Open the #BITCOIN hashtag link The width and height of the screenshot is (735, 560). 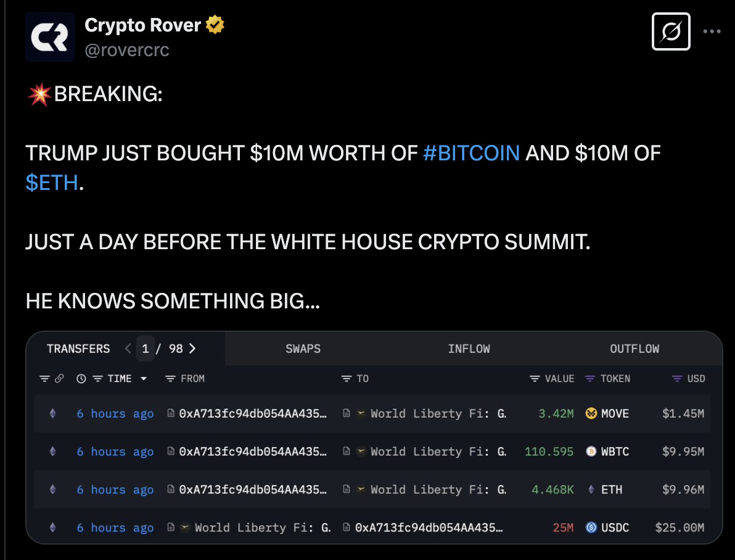(x=472, y=152)
